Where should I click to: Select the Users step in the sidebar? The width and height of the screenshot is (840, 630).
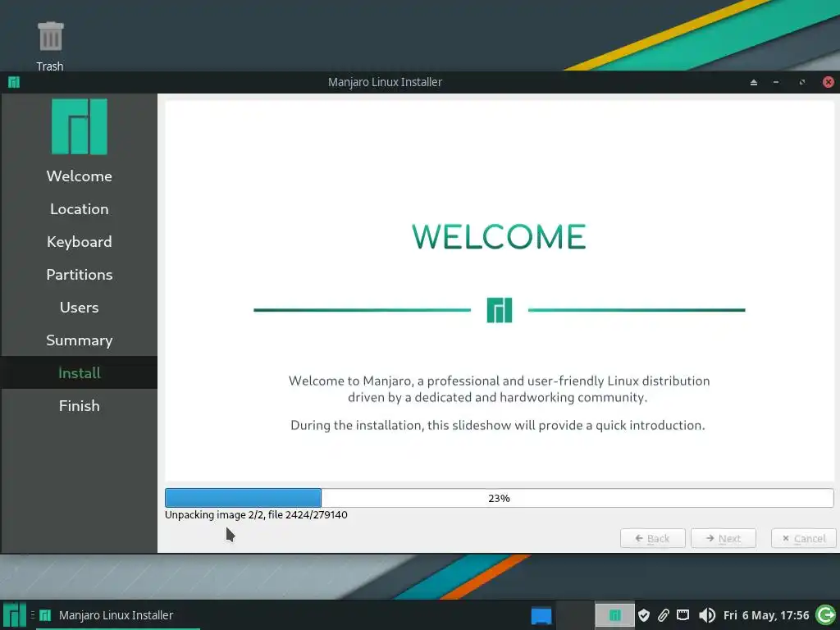80,308
